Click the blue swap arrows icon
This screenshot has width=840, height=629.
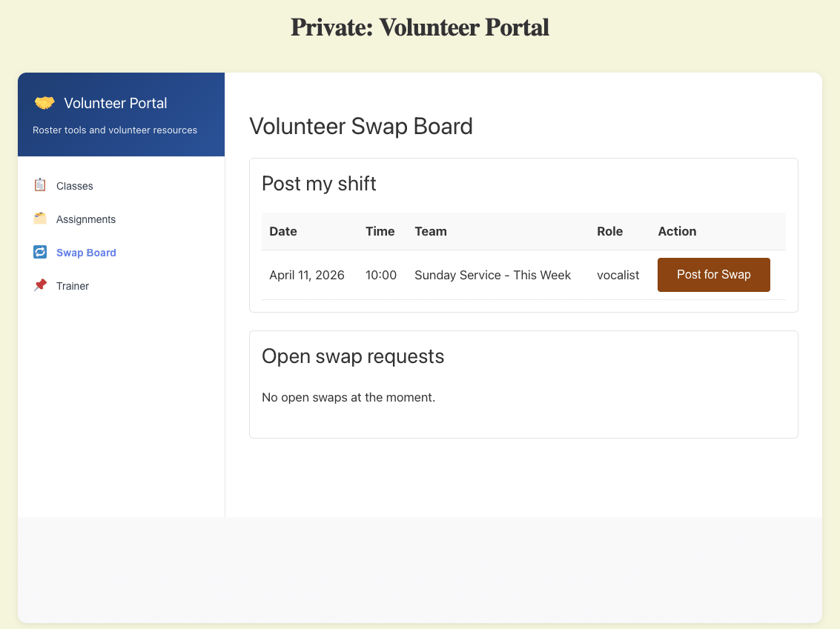pyautogui.click(x=40, y=252)
